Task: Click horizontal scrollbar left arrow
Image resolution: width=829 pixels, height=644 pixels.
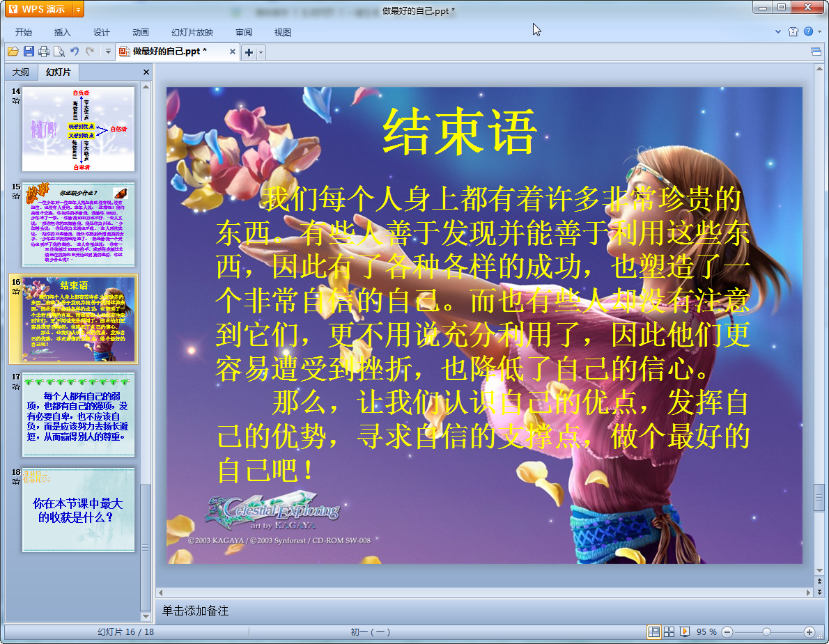Action: [x=161, y=592]
